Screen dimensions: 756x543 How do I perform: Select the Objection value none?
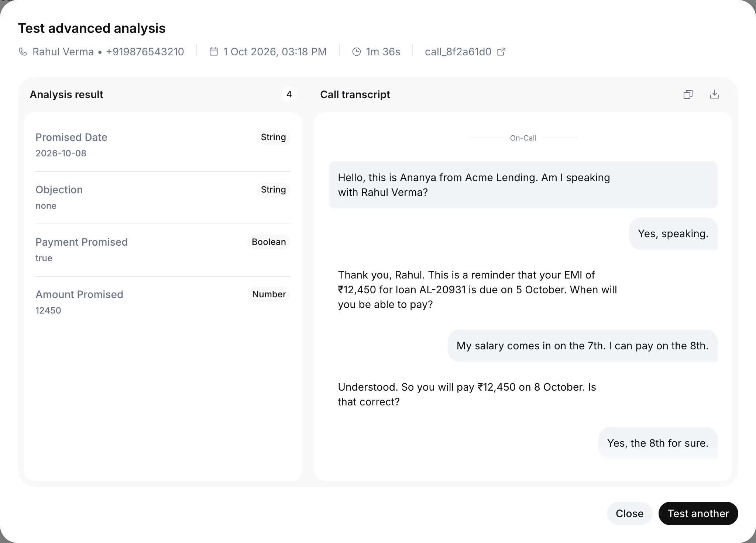tap(46, 205)
